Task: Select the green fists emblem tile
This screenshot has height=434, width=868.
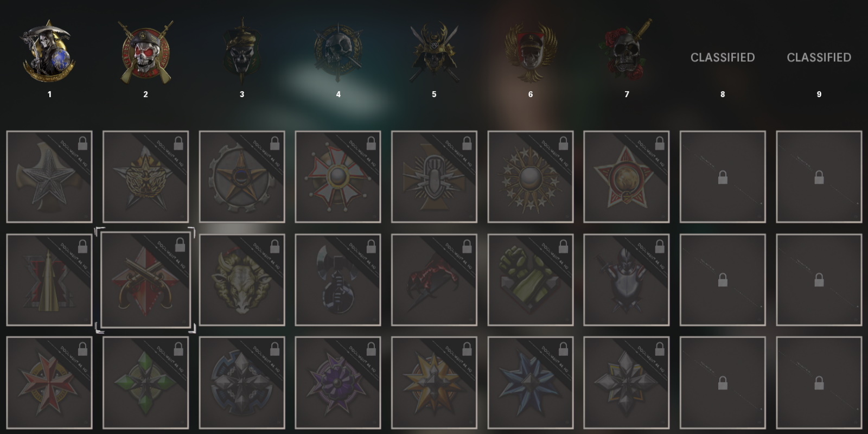Action: click(531, 280)
